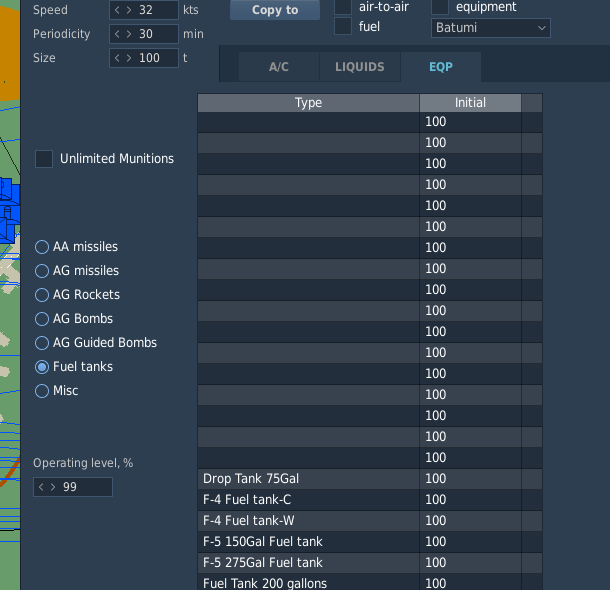This screenshot has height=590, width=610.
Task: Toggle the equipment checkbox
Action: pyautogui.click(x=440, y=7)
